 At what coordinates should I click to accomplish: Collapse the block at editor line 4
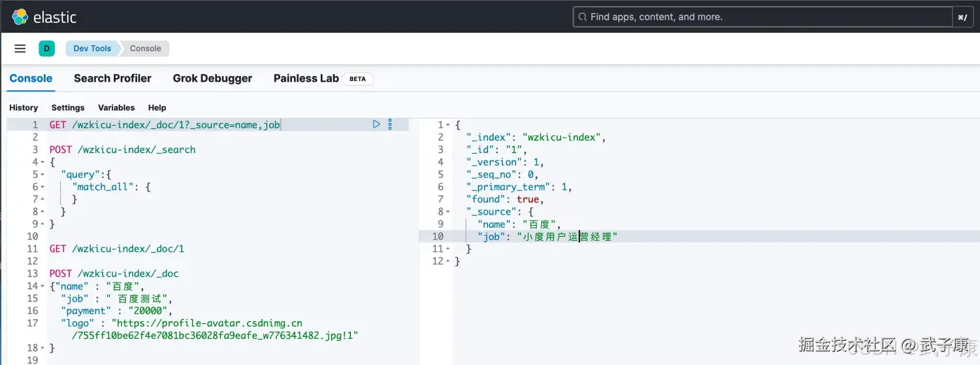[42, 162]
